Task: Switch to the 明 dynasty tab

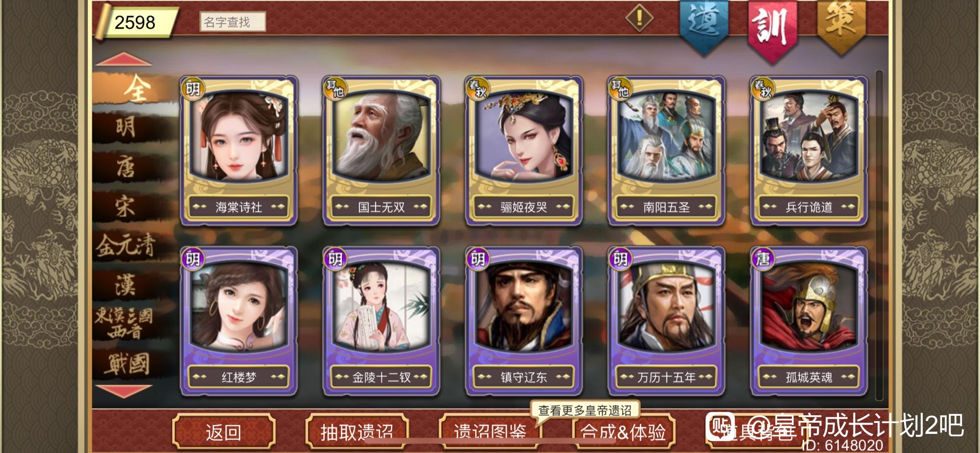Action: 126,127
